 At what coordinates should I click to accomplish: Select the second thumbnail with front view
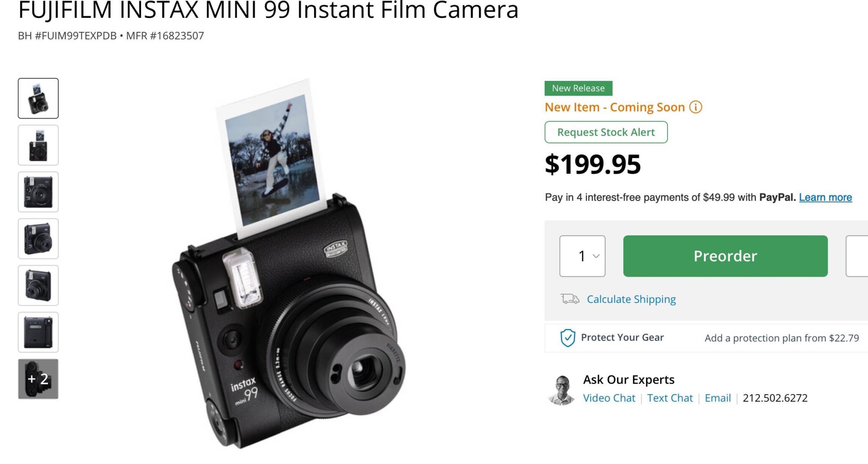38,145
